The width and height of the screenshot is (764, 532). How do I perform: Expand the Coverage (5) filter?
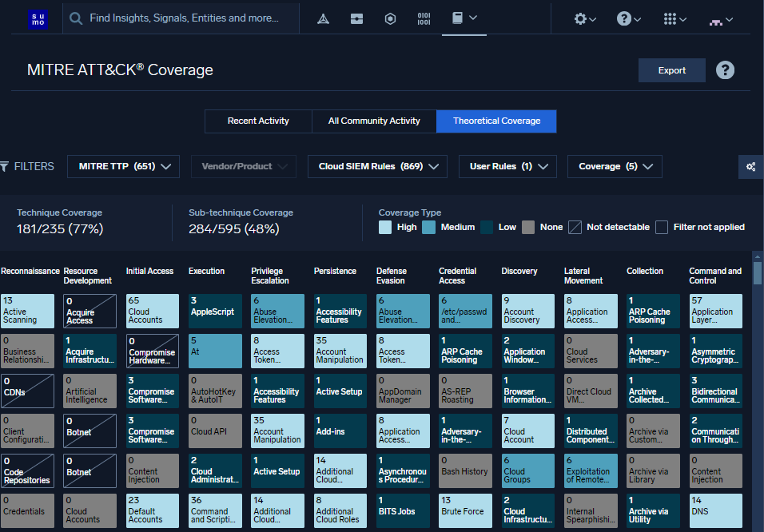point(615,166)
